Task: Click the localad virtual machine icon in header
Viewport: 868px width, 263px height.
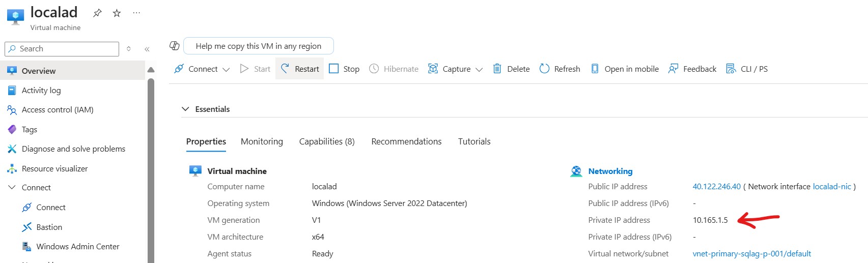Action: click(x=15, y=17)
